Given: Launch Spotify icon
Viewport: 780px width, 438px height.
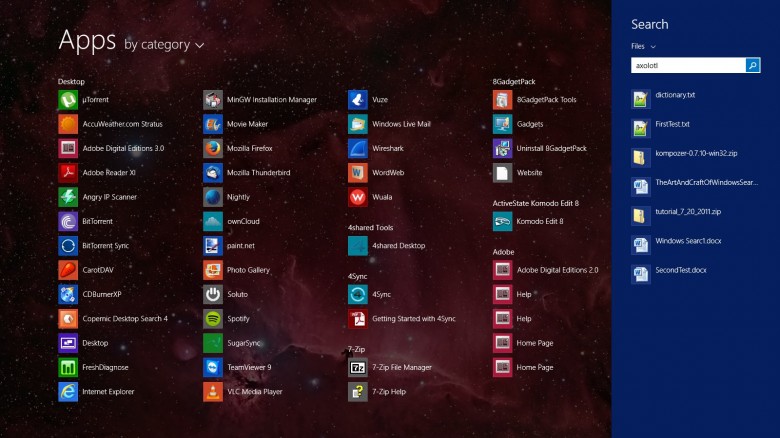Looking at the screenshot, I should click(x=213, y=319).
